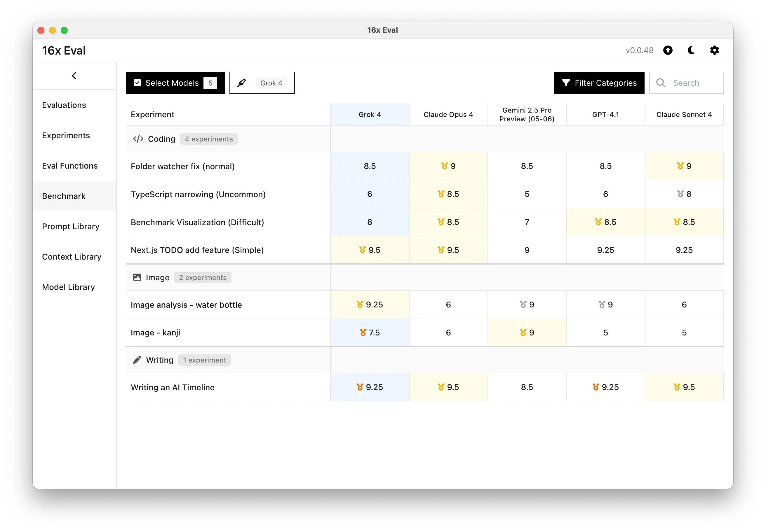Click gold medal in Gemini kanji cell
766x532 pixels.
(523, 332)
